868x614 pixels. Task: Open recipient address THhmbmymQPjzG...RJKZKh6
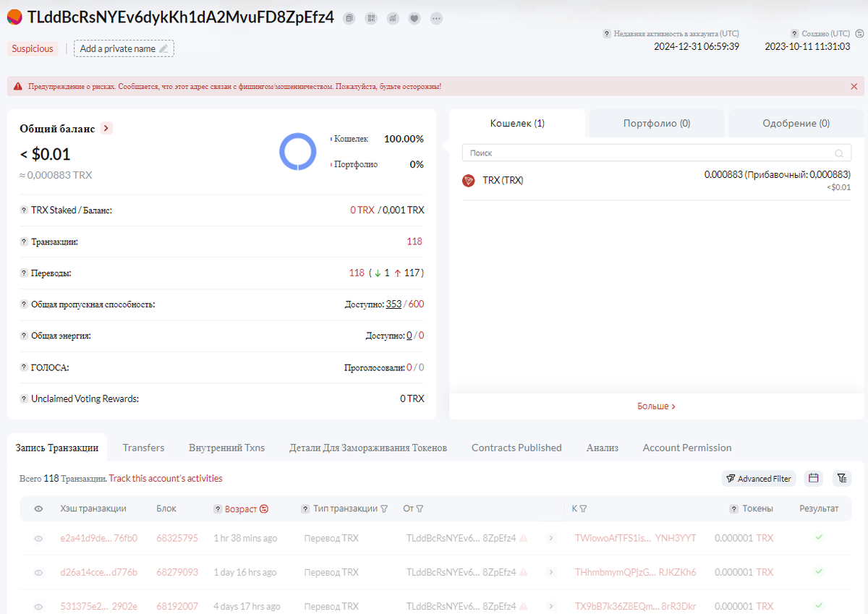point(635,573)
